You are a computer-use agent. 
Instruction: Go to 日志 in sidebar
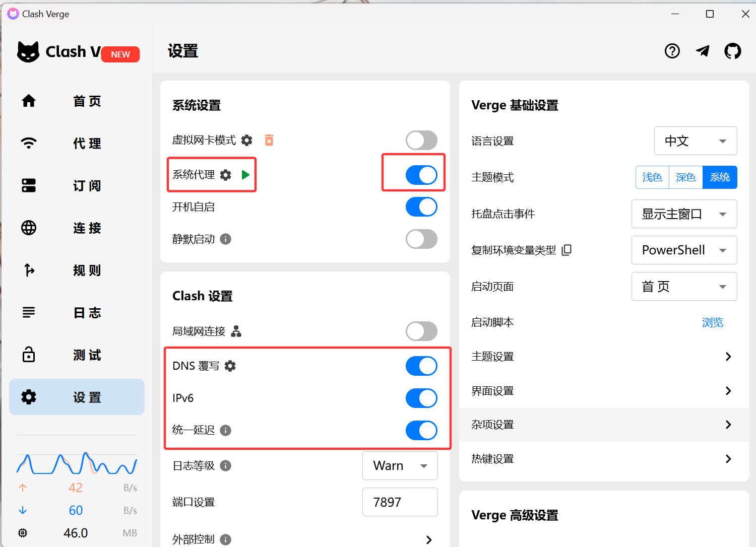point(77,312)
